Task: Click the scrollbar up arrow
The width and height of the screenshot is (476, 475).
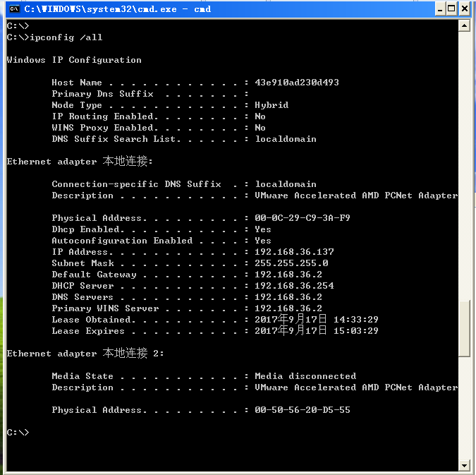Action: click(464, 26)
